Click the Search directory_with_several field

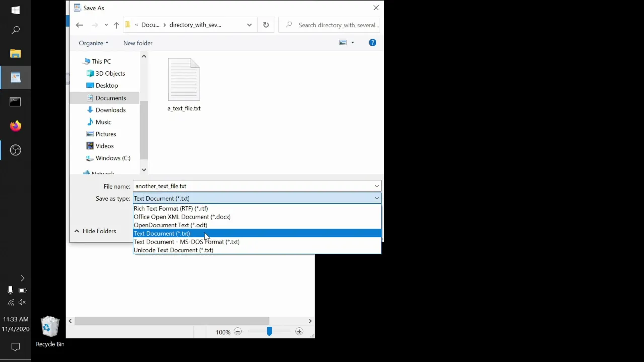330,25
